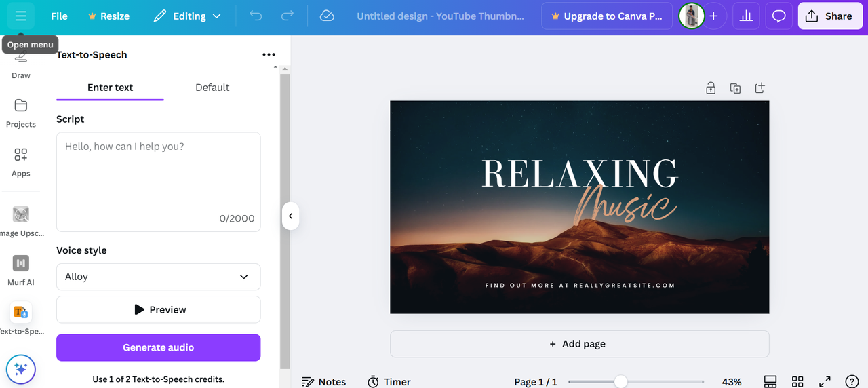Launch the Canva AI sparkle assistant
This screenshot has width=868, height=388.
pyautogui.click(x=21, y=369)
